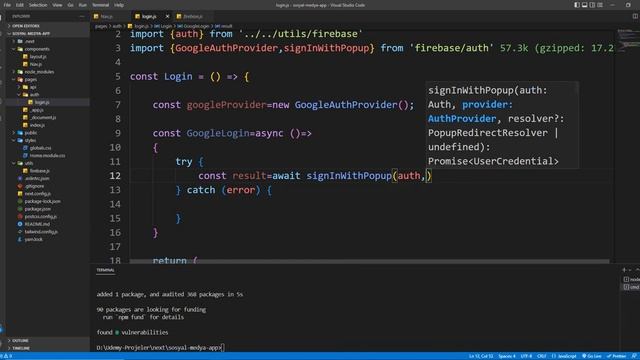Select login.js in the explorer tree

(48, 102)
